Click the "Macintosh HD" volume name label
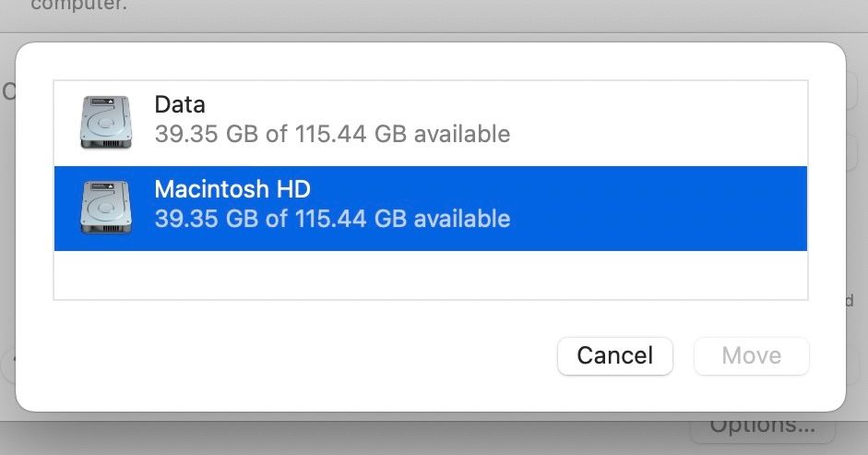This screenshot has height=455, width=868. coord(232,190)
